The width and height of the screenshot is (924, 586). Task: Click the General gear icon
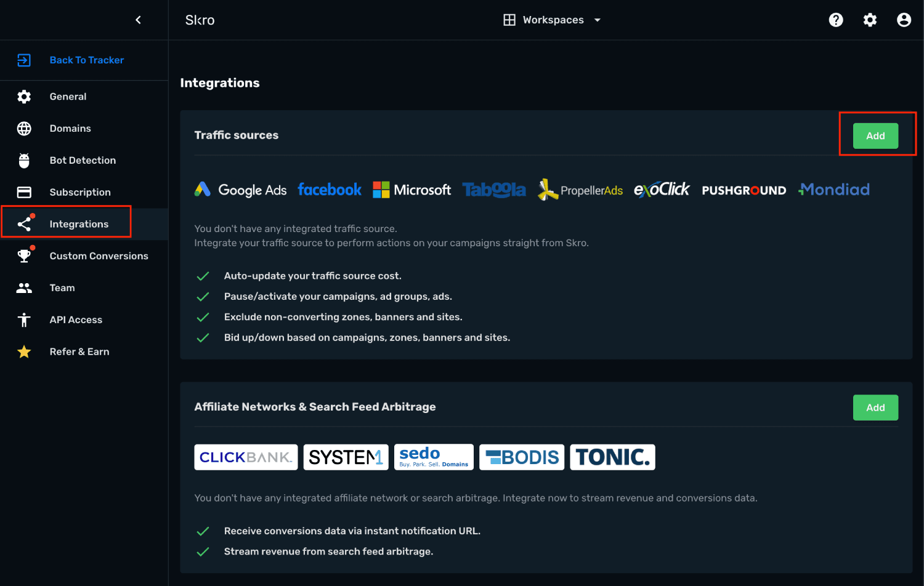click(x=24, y=97)
